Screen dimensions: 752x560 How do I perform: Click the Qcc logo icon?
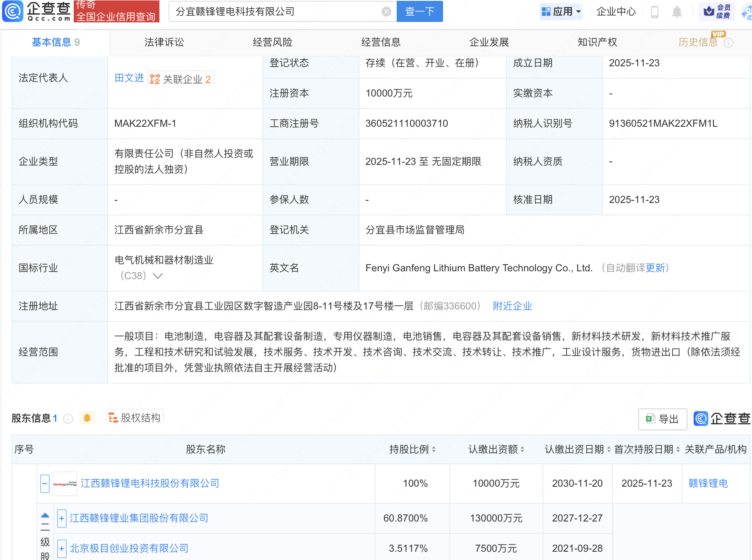pos(12,11)
